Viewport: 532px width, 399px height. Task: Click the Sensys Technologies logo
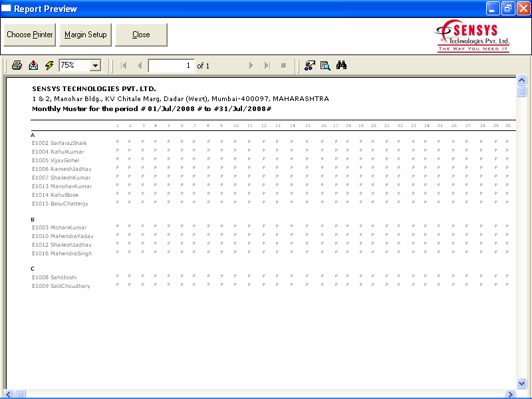472,36
